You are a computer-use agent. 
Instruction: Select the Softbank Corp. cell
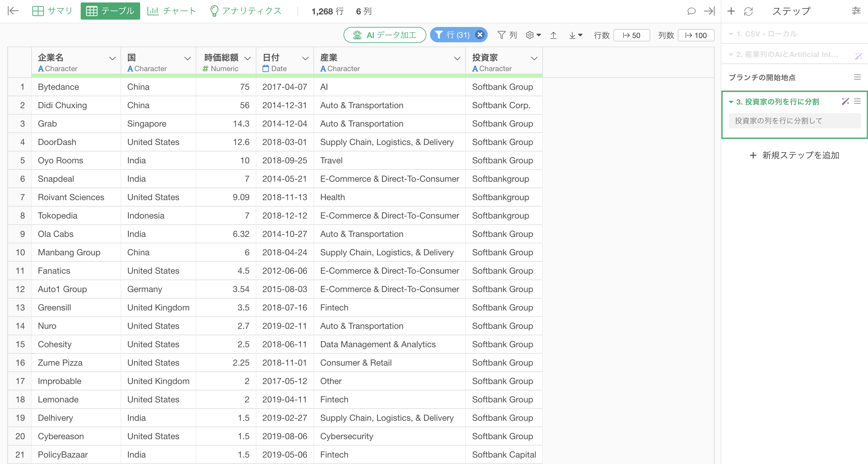coord(504,105)
